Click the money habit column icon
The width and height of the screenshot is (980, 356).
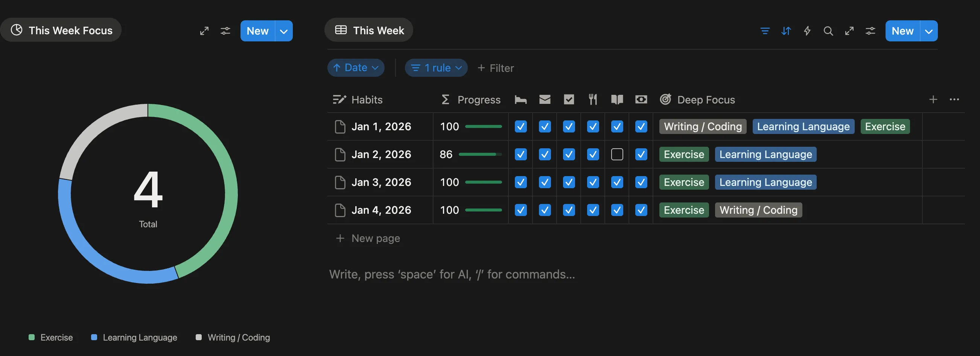coord(641,99)
